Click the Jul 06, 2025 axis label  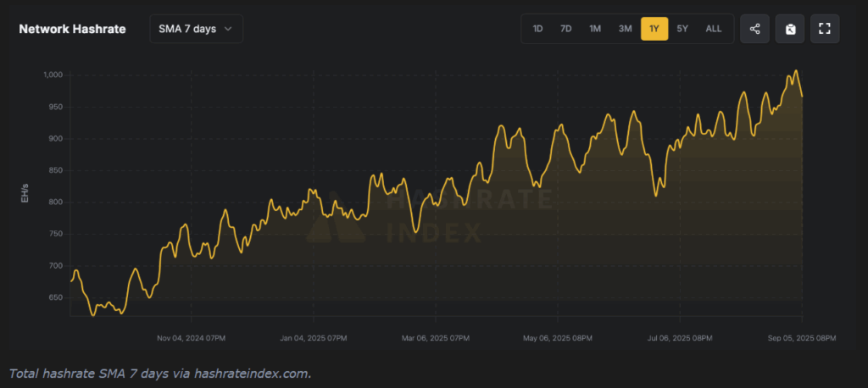pyautogui.click(x=679, y=337)
